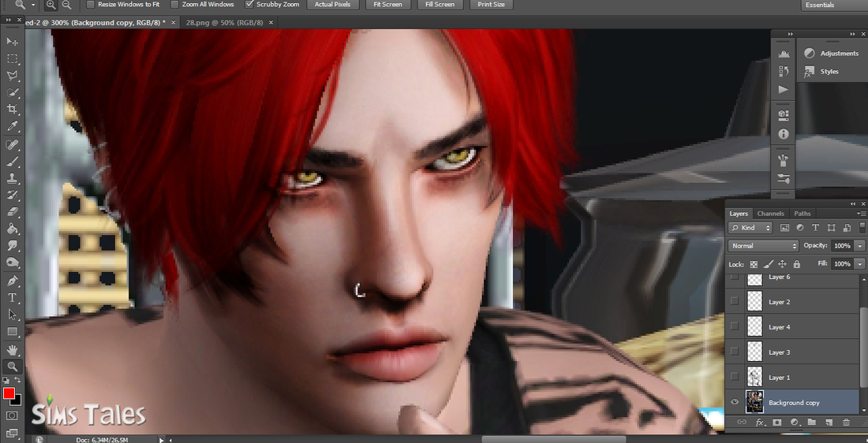Open the Brush panel icon
The image size is (868, 443).
tap(784, 178)
